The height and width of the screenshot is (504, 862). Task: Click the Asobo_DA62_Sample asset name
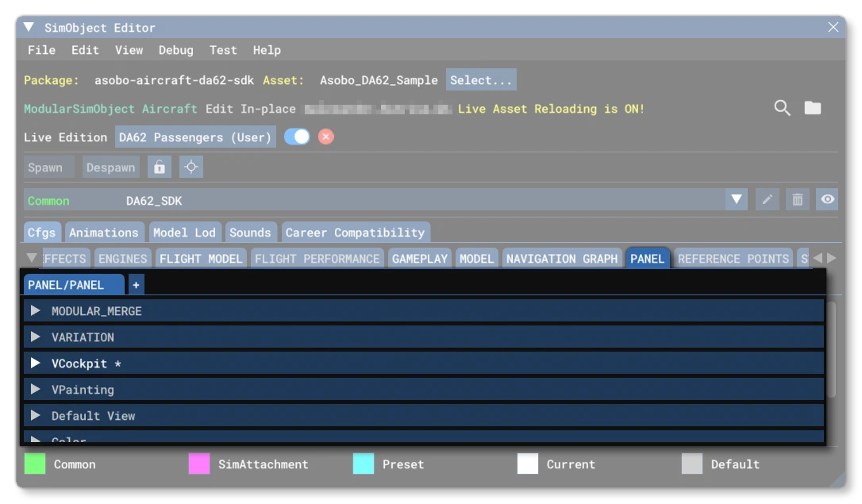pyautogui.click(x=379, y=80)
